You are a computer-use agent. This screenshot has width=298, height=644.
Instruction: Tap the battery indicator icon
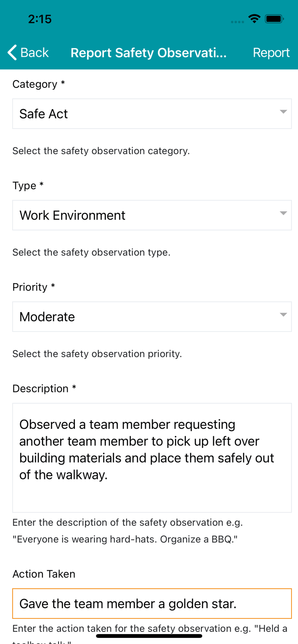275,19
